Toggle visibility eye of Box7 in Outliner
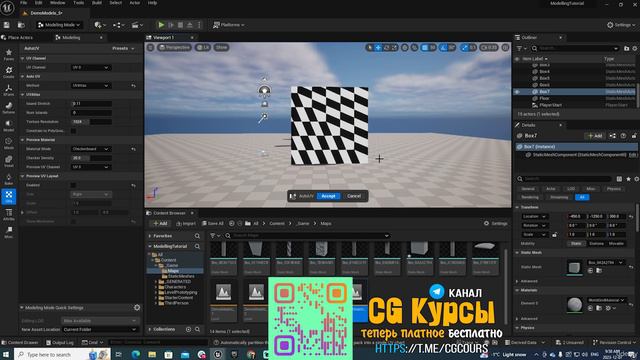 [x=517, y=92]
